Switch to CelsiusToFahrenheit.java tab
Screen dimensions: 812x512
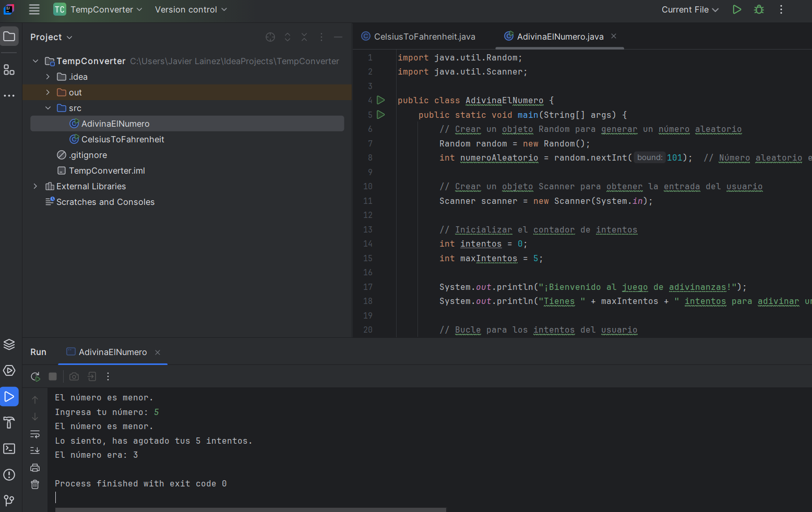(x=419, y=36)
